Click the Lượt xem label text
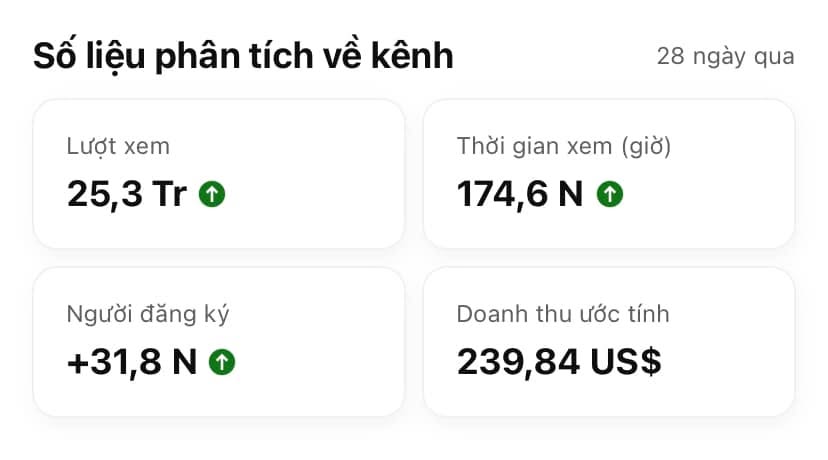The image size is (828, 460). point(118,146)
